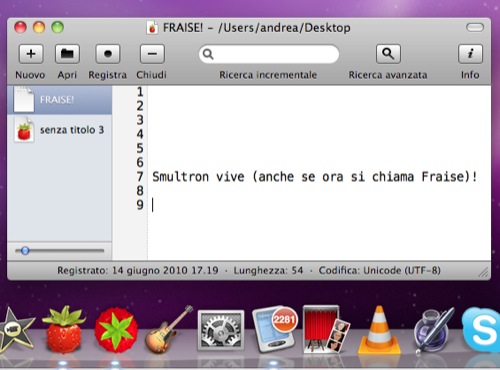Select senza titolo 3 document
Viewport: 500px width, 370px height.
[x=60, y=130]
